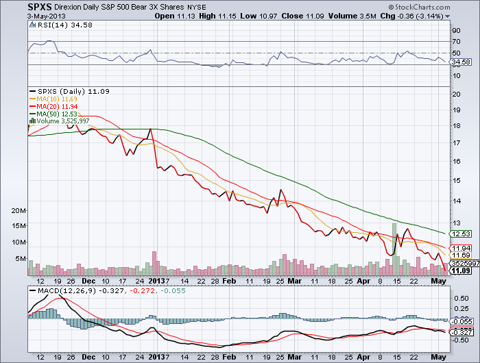Click the Volume 3.5M header value
The image size is (480, 363).
352,16
